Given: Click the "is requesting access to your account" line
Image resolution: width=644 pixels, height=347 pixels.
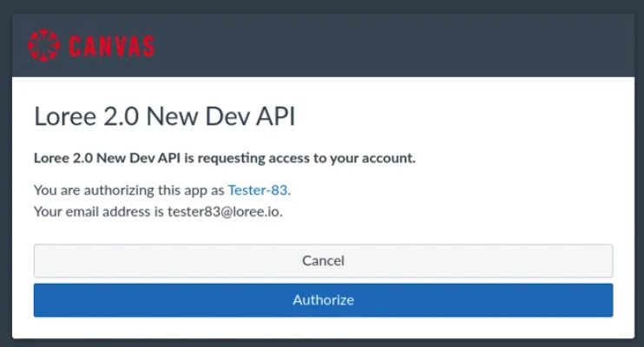Looking at the screenshot, I should 225,158.
